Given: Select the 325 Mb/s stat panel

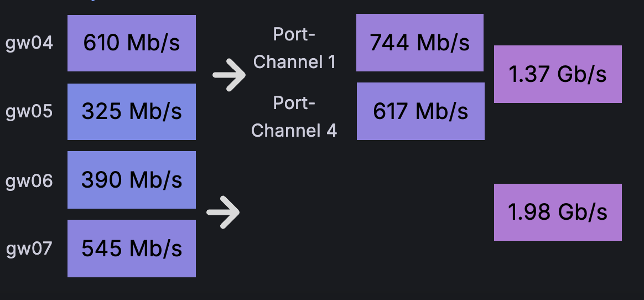Looking at the screenshot, I should pyautogui.click(x=132, y=112).
